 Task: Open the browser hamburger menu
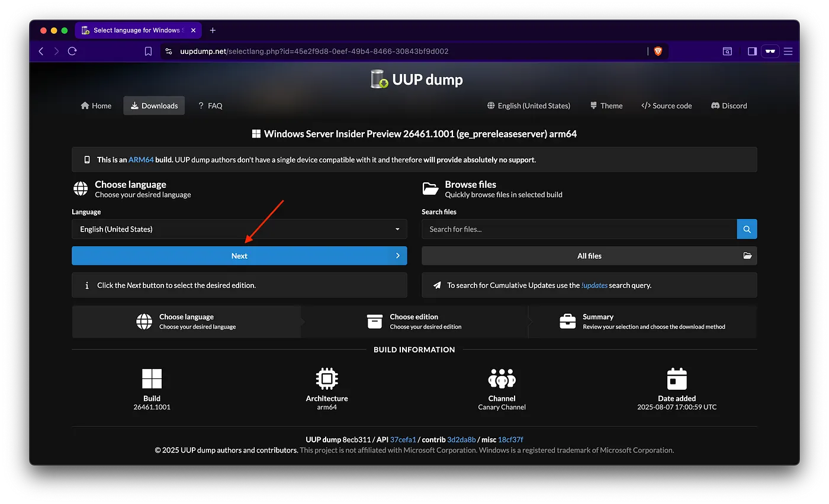pos(788,52)
